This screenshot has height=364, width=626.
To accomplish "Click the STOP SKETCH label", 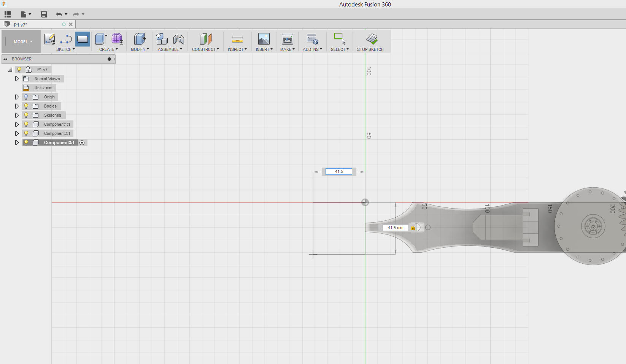I will tap(370, 49).
